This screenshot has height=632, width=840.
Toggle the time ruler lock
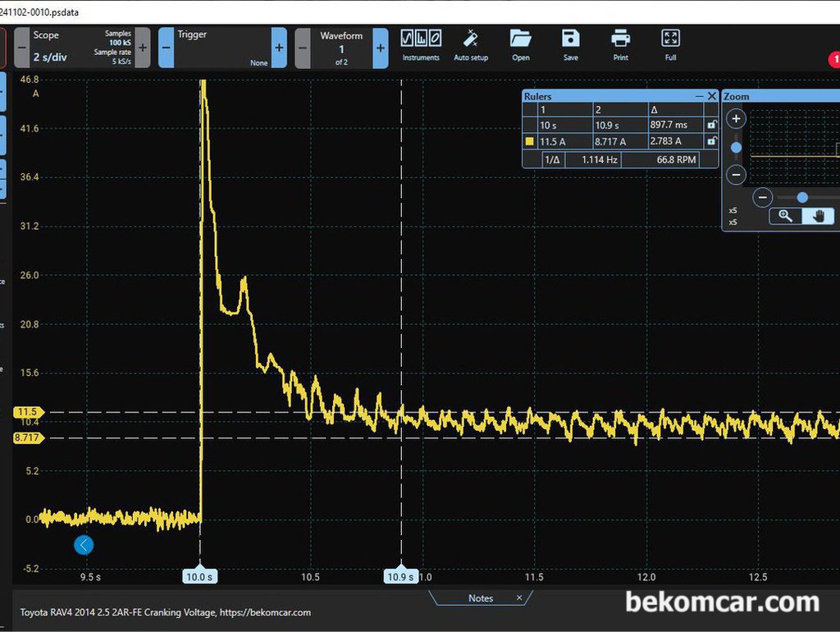coord(711,125)
